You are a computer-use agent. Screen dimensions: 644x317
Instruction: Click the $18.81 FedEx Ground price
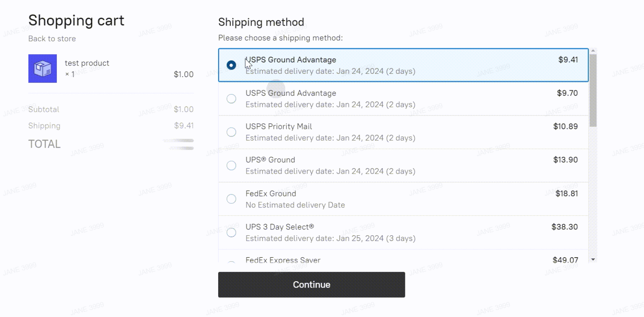[x=567, y=193]
